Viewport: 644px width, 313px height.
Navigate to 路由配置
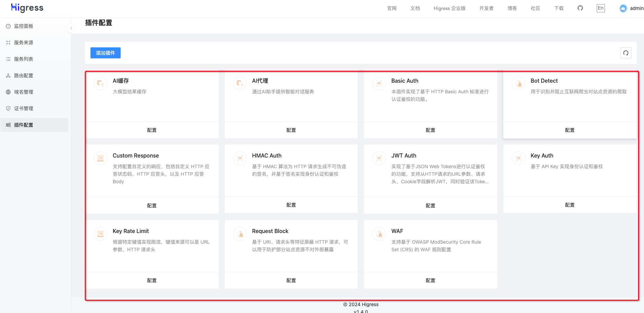click(x=34, y=76)
